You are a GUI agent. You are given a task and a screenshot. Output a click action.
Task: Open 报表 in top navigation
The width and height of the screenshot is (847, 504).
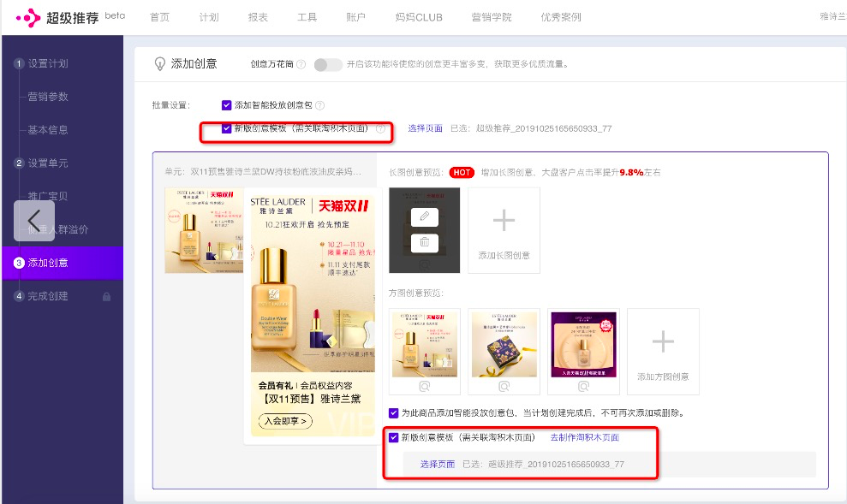[258, 17]
